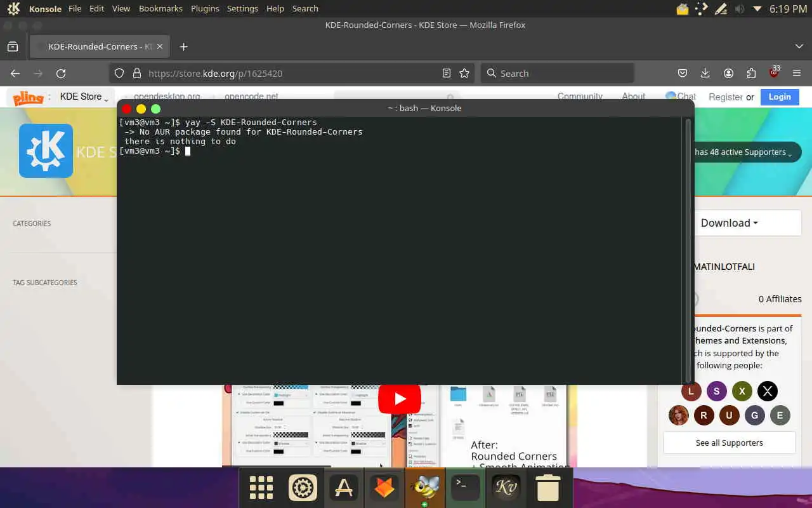Click the Pling logo
The image size is (812, 508).
(x=28, y=97)
